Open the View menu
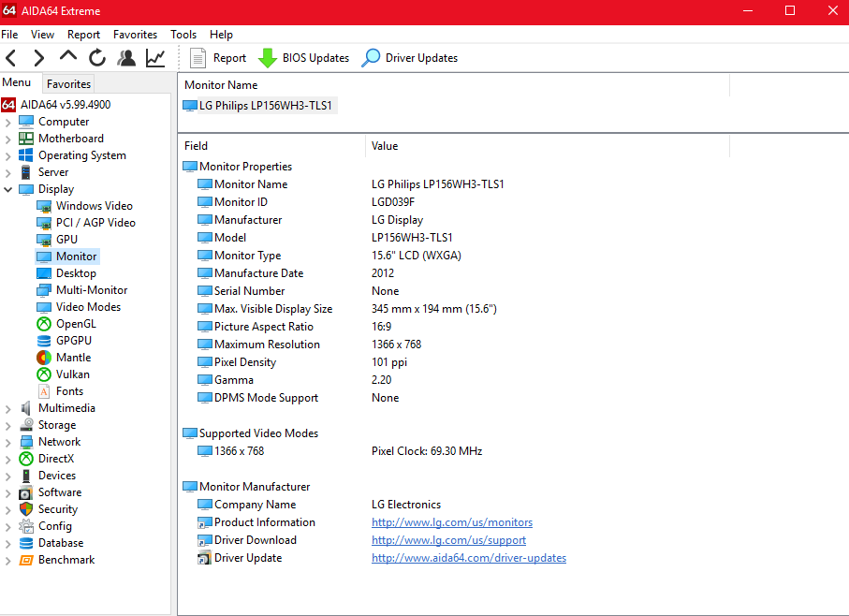The height and width of the screenshot is (616, 849). tap(42, 35)
